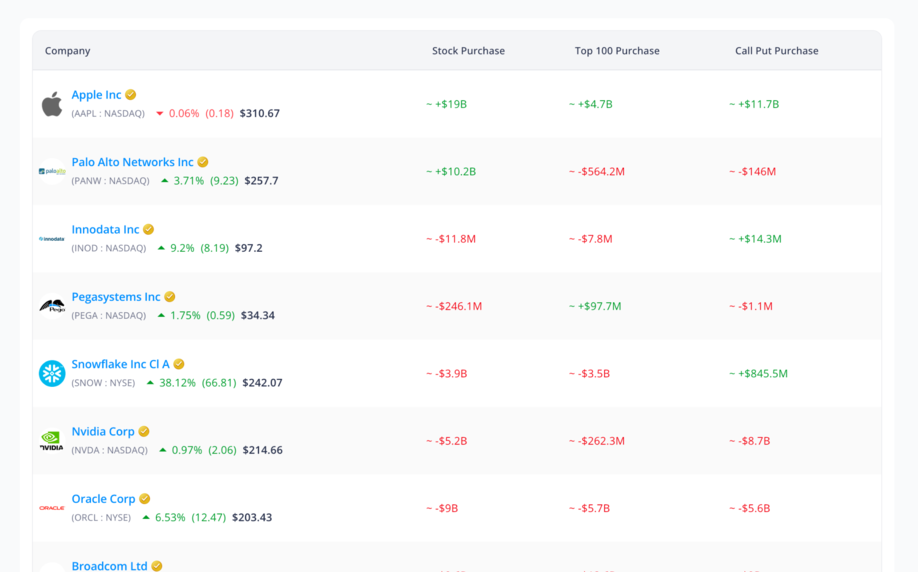This screenshot has height=572, width=918.
Task: Click the ~ -$1.1M call put value
Action: pos(751,306)
